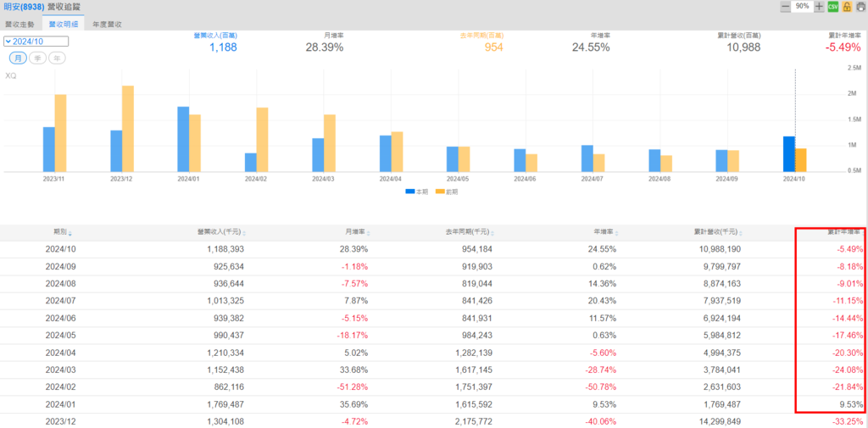
Task: Sort table by 月增率 column header
Action: [x=359, y=233]
